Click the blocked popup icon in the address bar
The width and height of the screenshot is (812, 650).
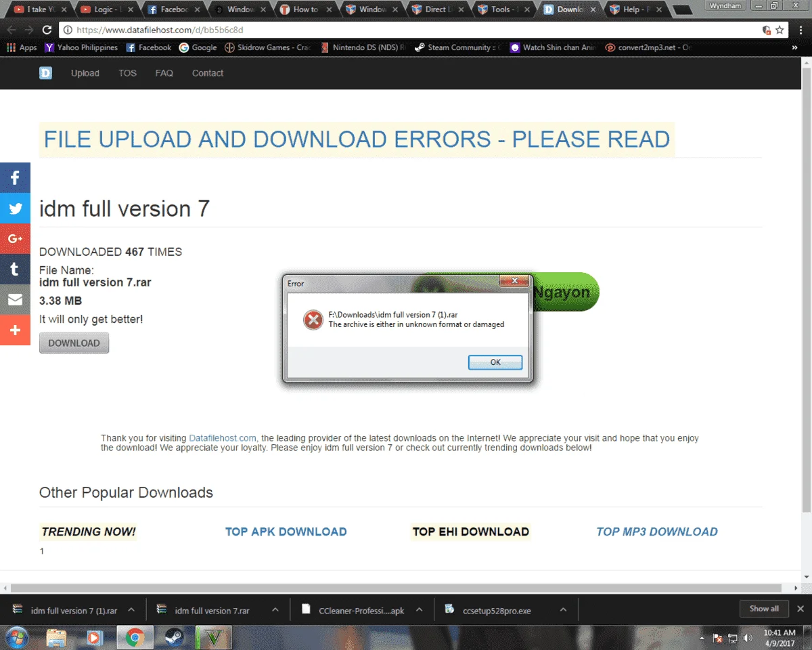click(767, 30)
